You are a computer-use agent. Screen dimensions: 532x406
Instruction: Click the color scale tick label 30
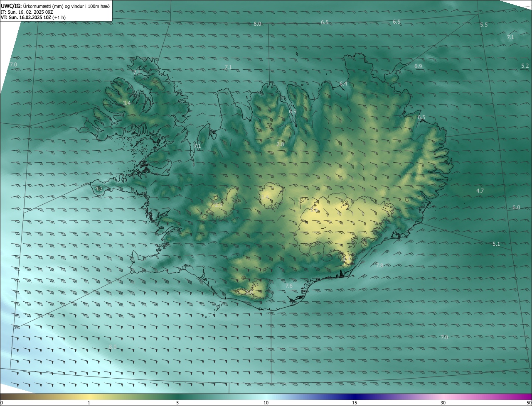tap(443, 403)
